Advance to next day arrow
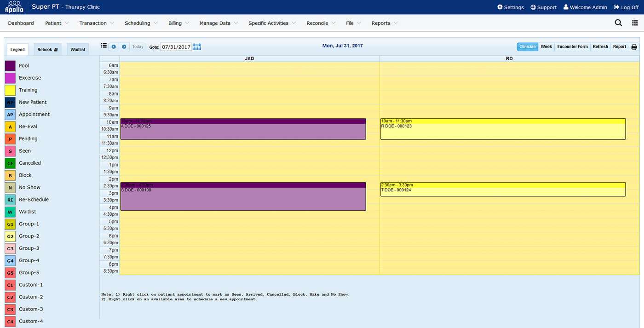Screen dimensions: 644x328 point(124,47)
